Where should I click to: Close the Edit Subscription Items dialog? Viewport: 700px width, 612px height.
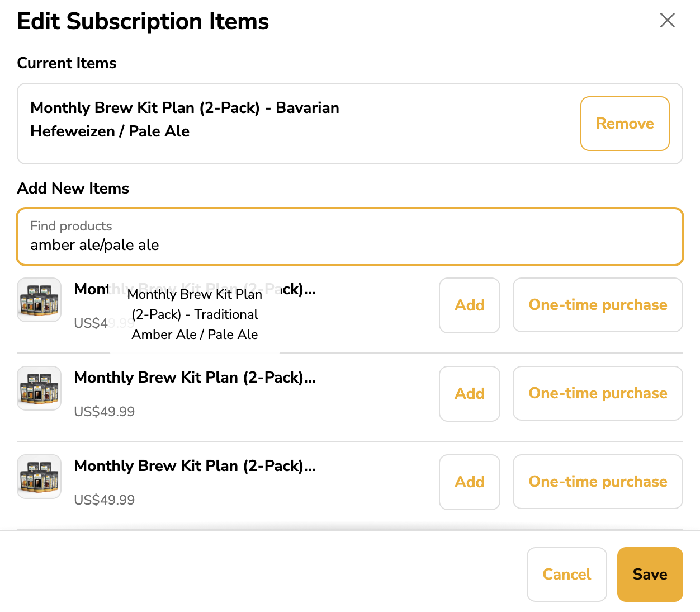[667, 21]
